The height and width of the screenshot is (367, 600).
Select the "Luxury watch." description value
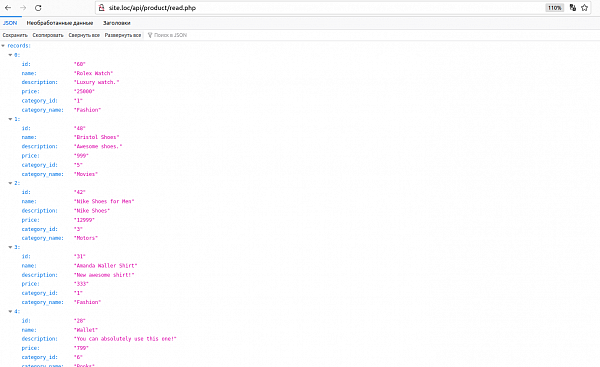coord(96,82)
